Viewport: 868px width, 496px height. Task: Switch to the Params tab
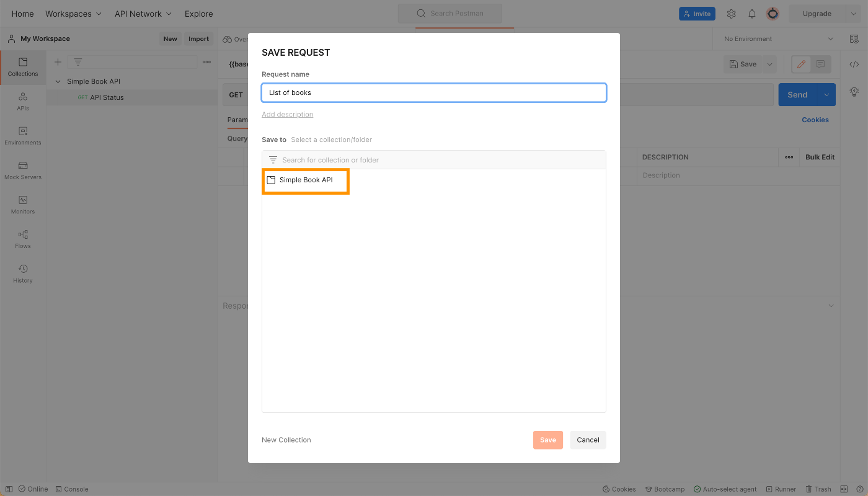point(237,120)
